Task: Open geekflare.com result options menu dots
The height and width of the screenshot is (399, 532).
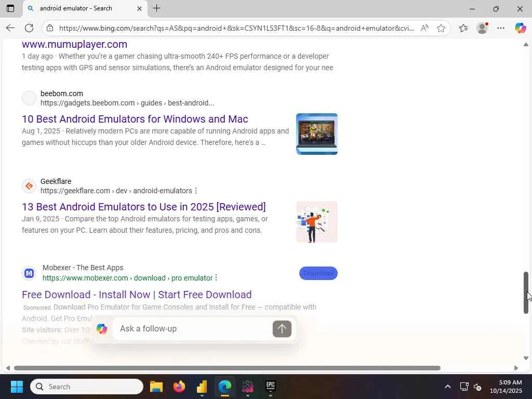Action: click(x=196, y=191)
